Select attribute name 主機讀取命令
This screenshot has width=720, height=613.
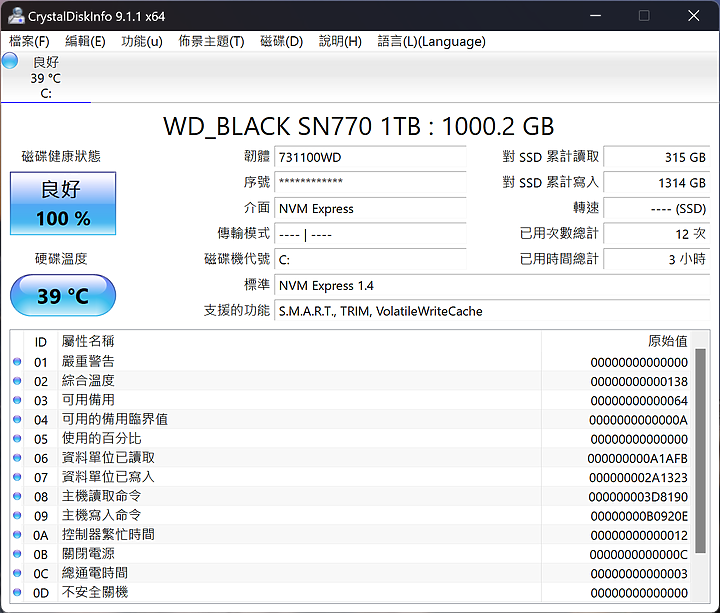pyautogui.click(x=101, y=496)
